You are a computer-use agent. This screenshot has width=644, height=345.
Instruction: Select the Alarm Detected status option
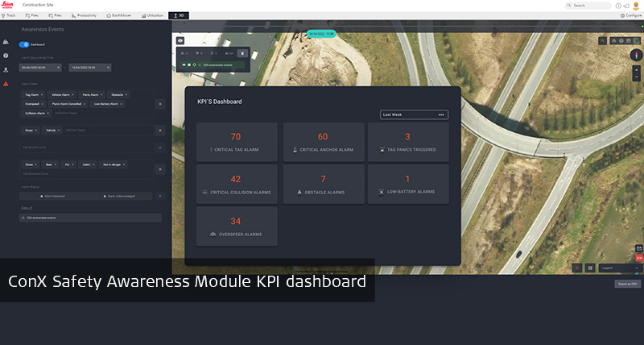click(55, 196)
